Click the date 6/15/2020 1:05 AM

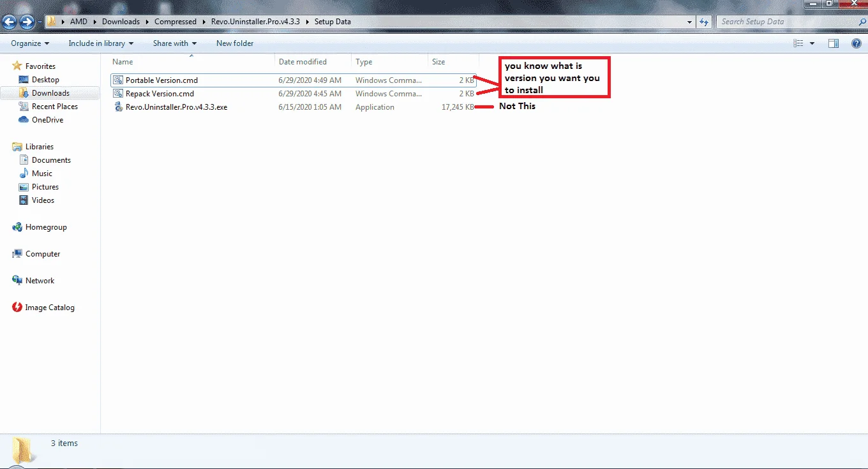tap(310, 107)
